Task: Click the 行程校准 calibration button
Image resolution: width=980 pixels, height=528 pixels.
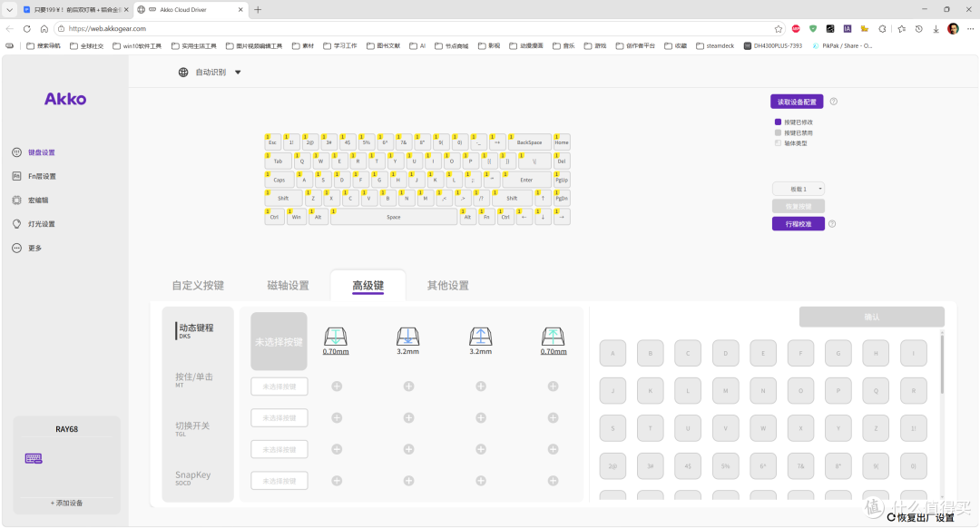Action: click(799, 224)
